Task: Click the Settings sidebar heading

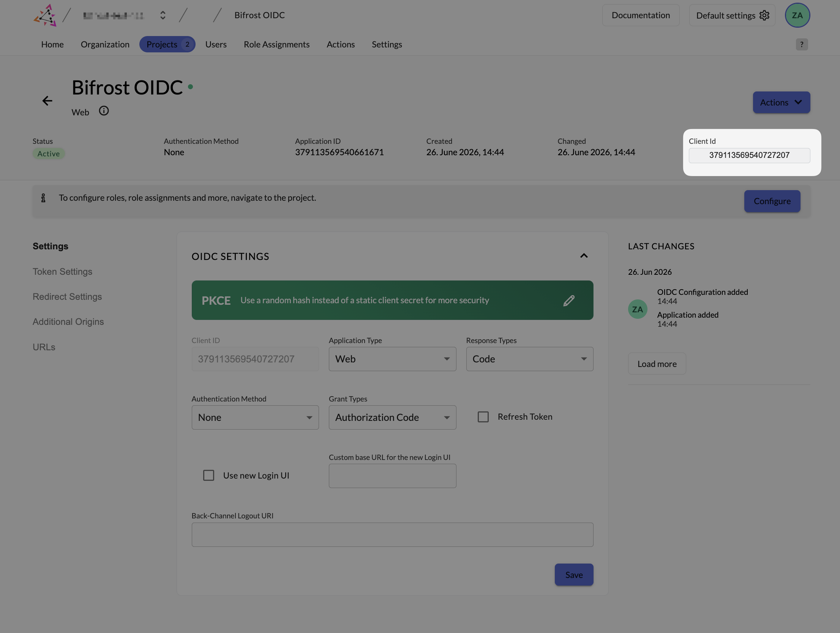Action: [x=51, y=246]
